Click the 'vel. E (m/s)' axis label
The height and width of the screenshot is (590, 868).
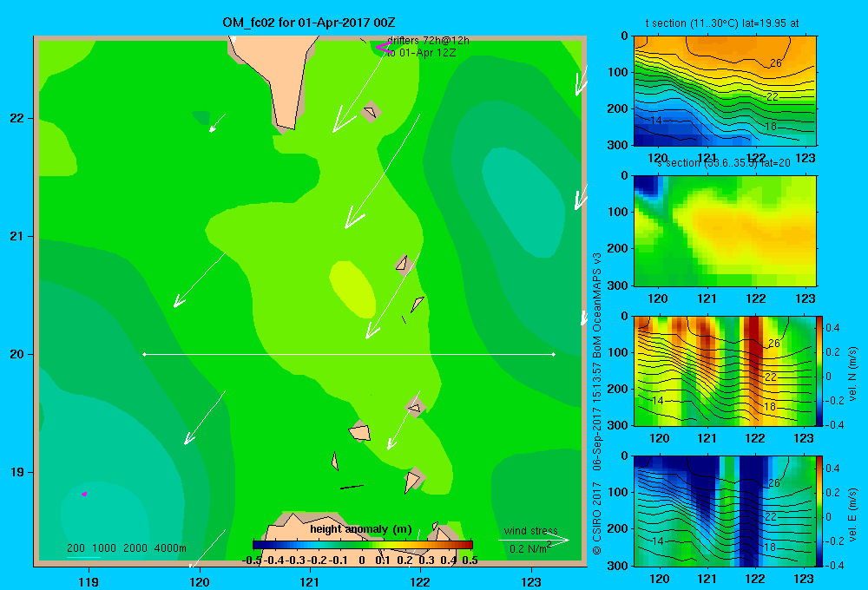pos(852,514)
